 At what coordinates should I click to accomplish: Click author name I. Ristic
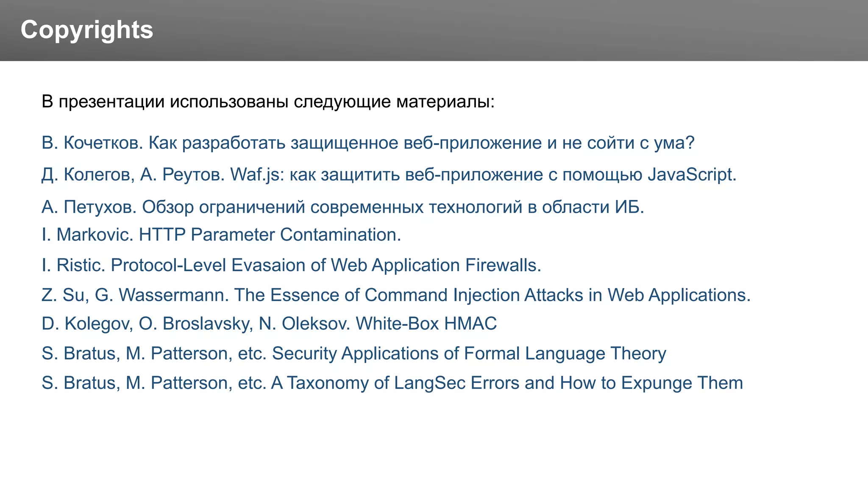pyautogui.click(x=73, y=266)
